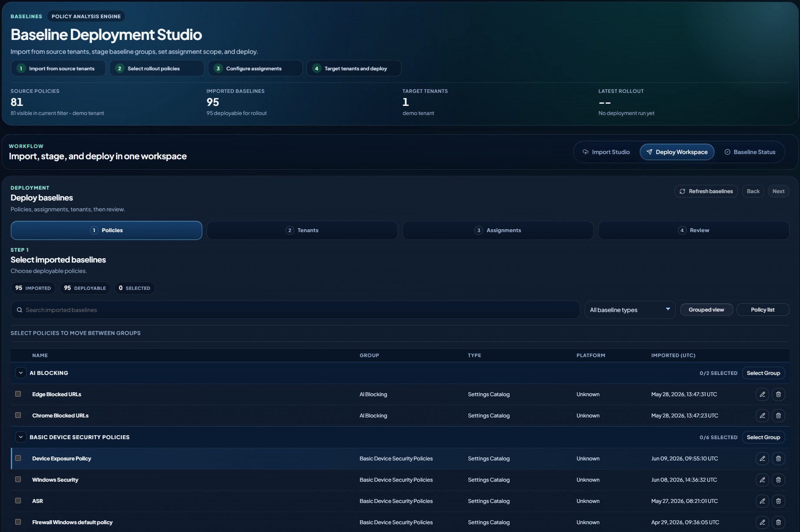Click the Firewall Windows default policy name
Viewport: 800px width, 532px height.
click(x=72, y=522)
